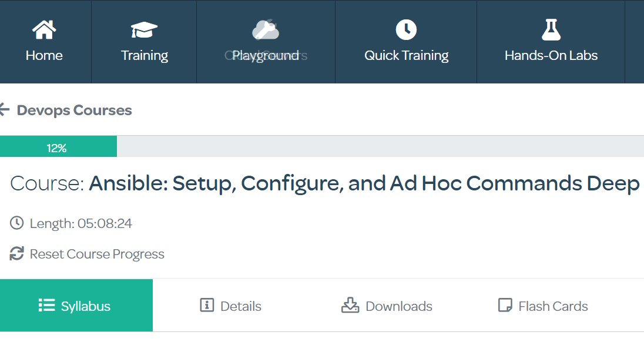Image resolution: width=644 pixels, height=362 pixels.
Task: Open the Quick Training menu label
Action: coord(406,55)
